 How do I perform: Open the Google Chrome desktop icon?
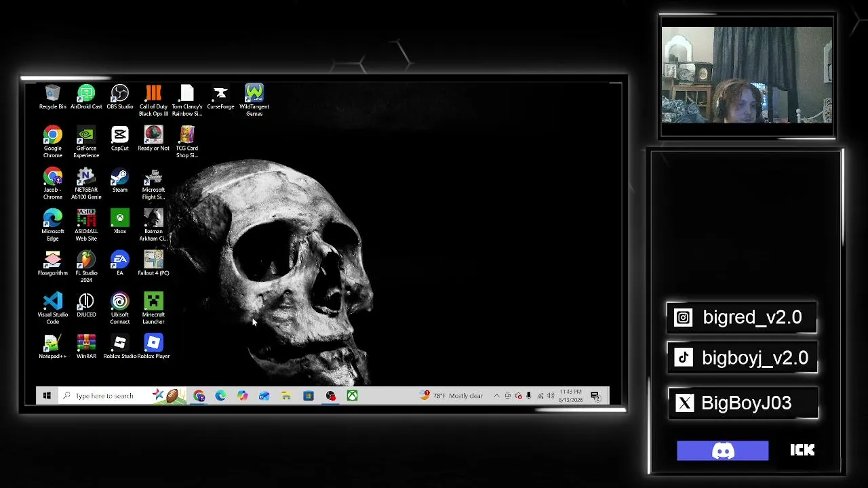click(53, 142)
